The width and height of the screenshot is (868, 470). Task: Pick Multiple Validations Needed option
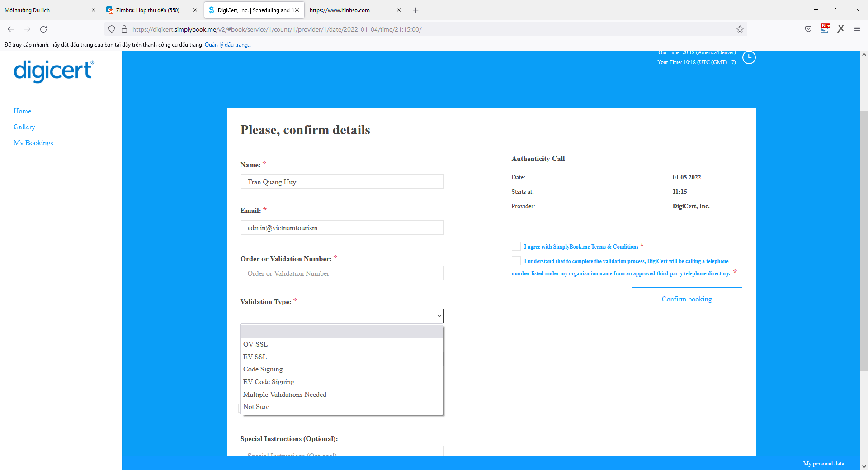[285, 395]
